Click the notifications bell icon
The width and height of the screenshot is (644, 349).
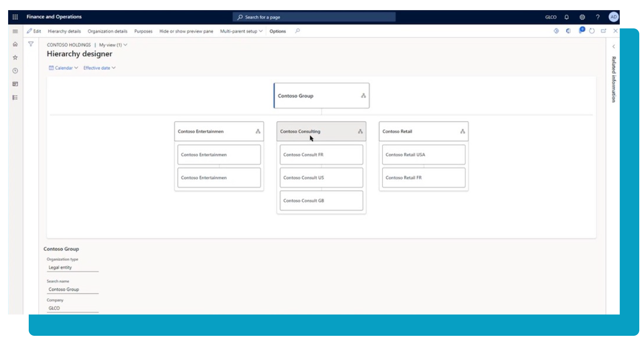pyautogui.click(x=567, y=17)
